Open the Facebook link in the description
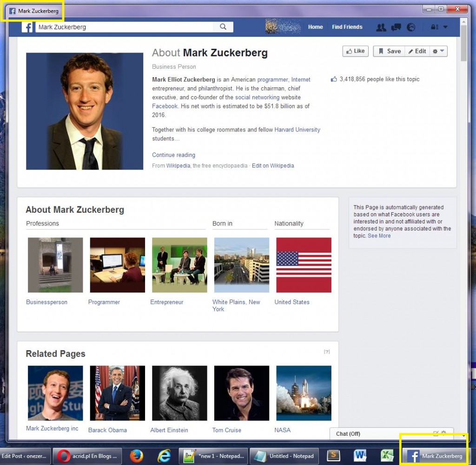The height and width of the screenshot is (465, 476). [165, 106]
